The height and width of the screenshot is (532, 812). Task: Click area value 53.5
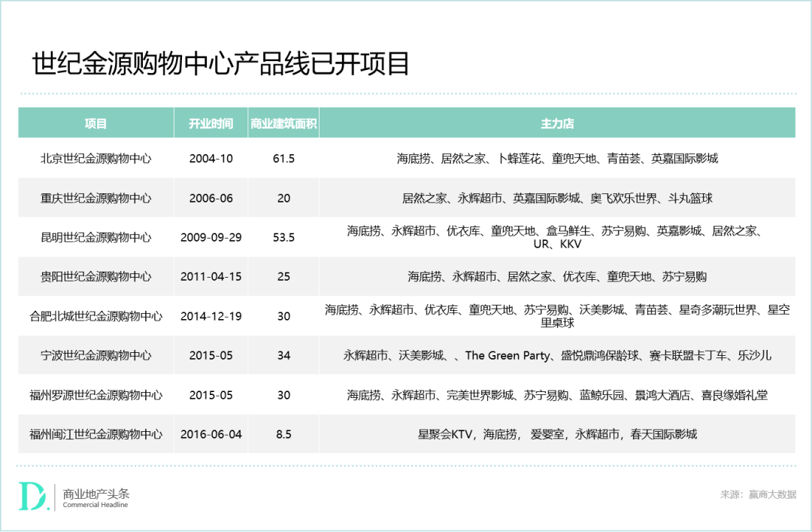coord(283,238)
